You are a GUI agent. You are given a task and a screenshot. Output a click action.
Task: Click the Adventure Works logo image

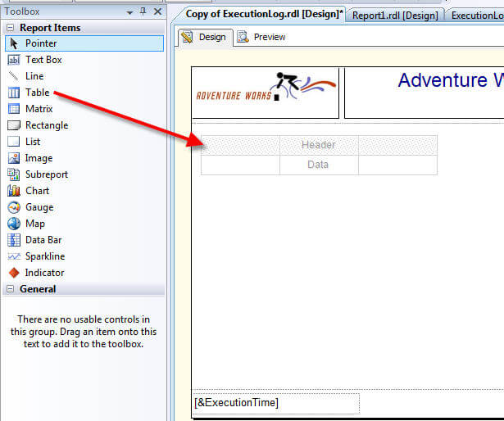[266, 93]
